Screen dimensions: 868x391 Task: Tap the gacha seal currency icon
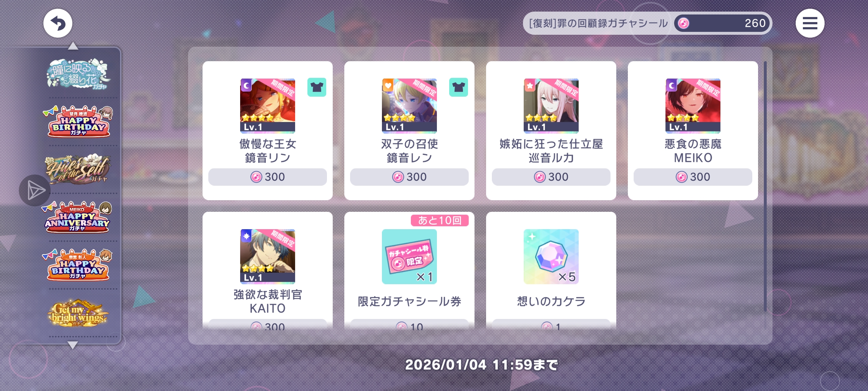pos(683,23)
